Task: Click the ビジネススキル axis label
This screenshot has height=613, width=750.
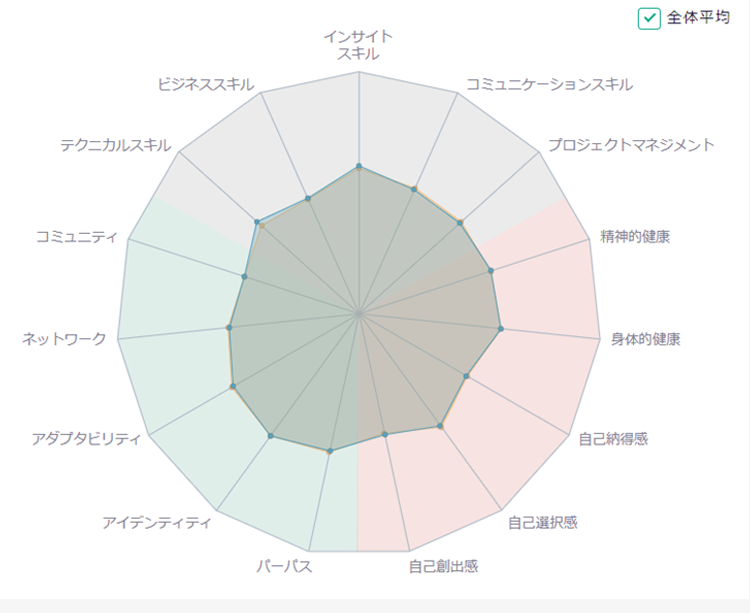Action: click(x=206, y=85)
